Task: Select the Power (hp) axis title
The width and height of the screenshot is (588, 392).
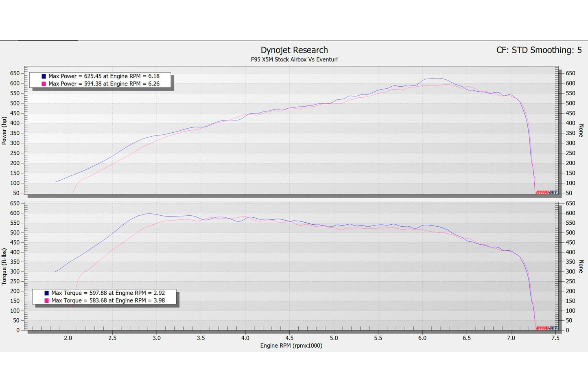Action: (4, 131)
